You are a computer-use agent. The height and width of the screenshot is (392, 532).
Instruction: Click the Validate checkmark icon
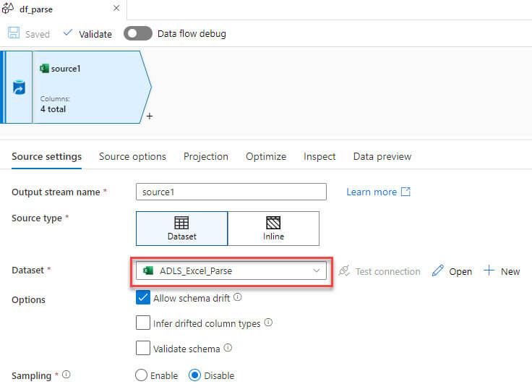point(69,33)
